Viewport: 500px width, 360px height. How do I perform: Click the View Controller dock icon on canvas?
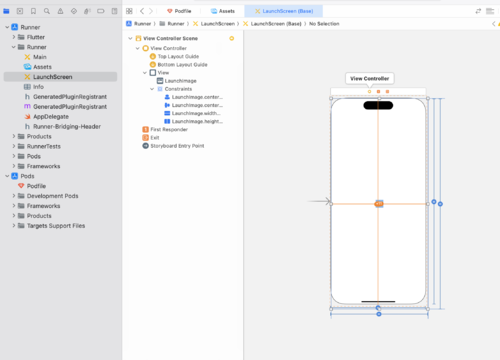point(369,91)
